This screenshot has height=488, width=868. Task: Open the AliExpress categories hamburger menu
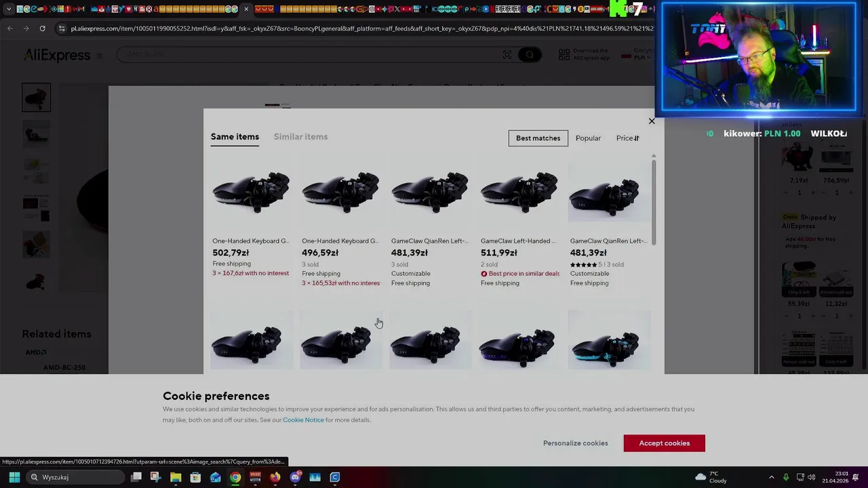pyautogui.click(x=99, y=56)
